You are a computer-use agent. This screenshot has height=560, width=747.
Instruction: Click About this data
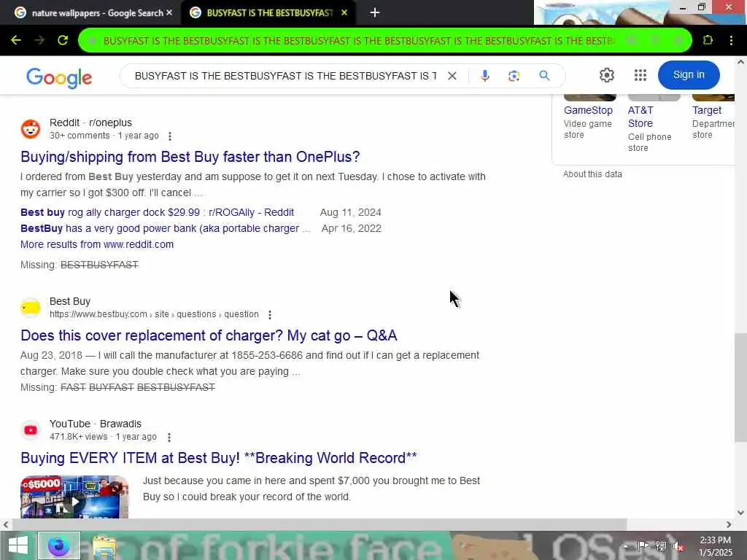592,174
